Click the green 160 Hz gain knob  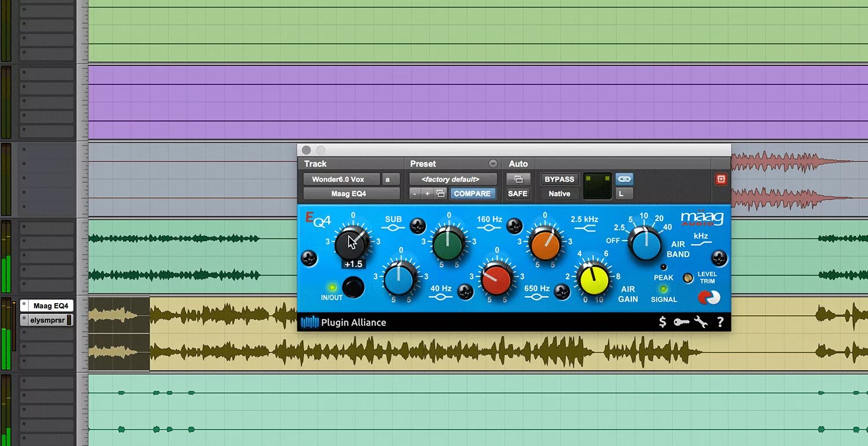(448, 244)
